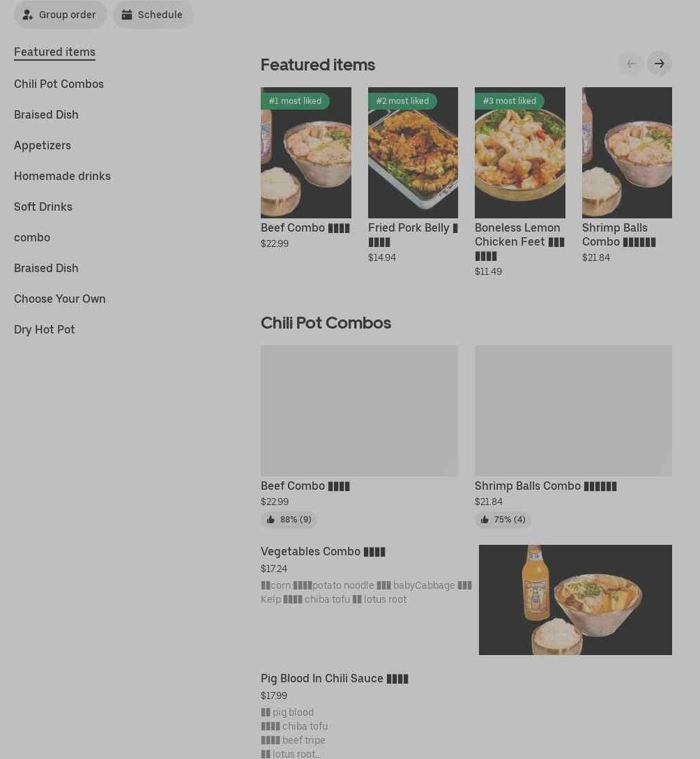Click the #1 most liked badge

tap(295, 100)
